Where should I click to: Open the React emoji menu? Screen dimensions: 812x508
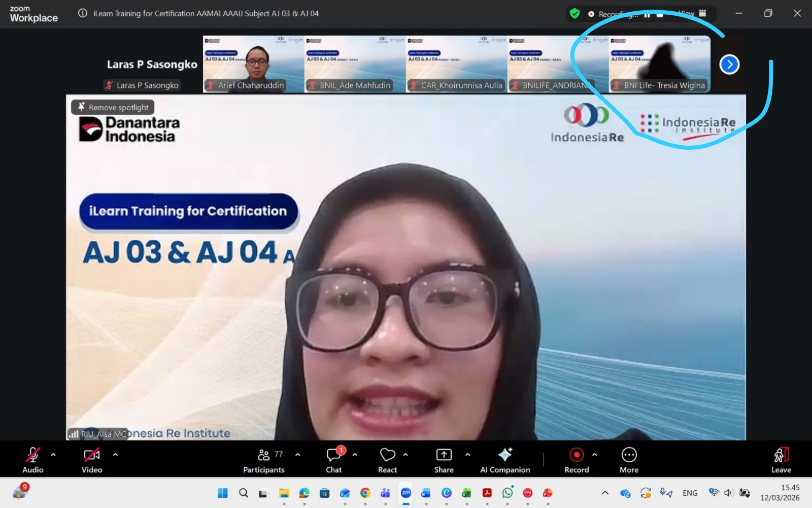click(387, 460)
